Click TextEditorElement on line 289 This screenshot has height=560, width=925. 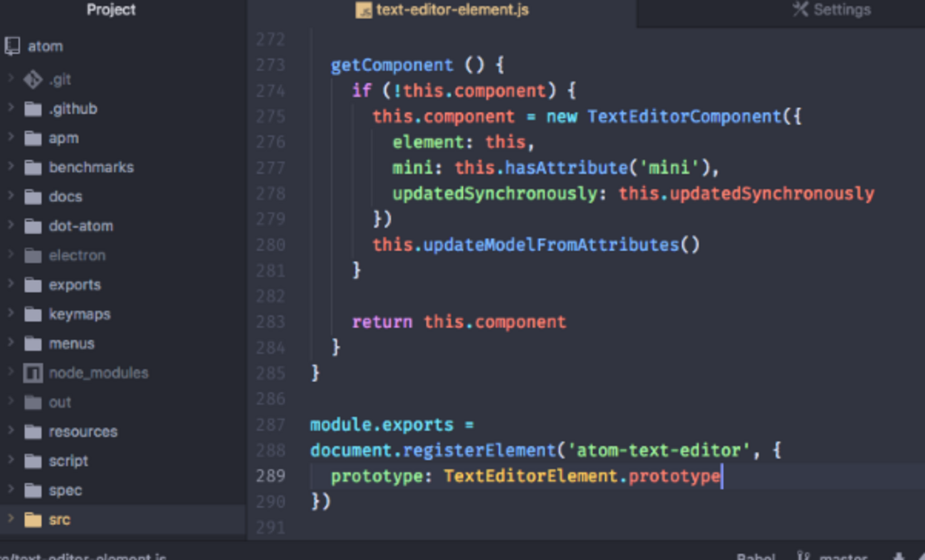point(531,476)
